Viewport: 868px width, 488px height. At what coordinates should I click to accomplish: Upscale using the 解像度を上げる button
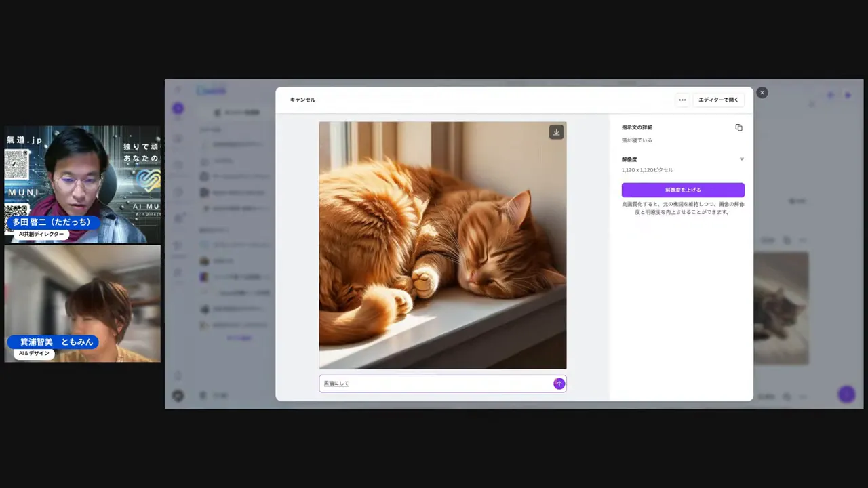coord(683,190)
